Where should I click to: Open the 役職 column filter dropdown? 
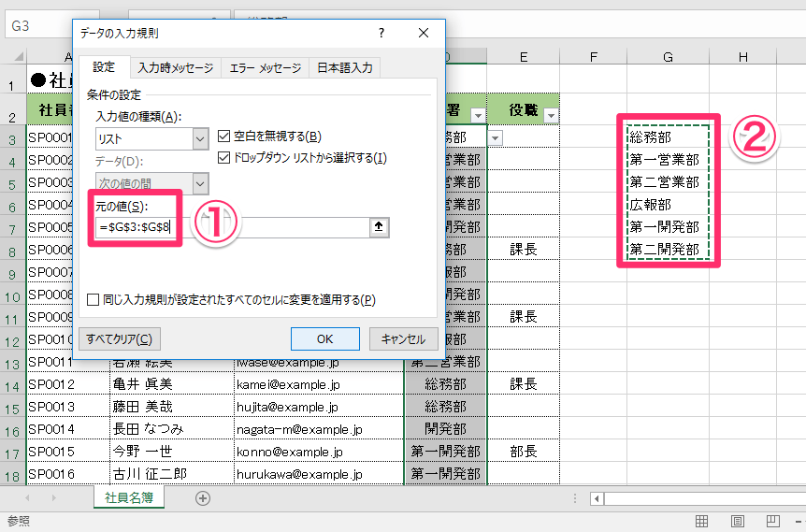(x=551, y=115)
